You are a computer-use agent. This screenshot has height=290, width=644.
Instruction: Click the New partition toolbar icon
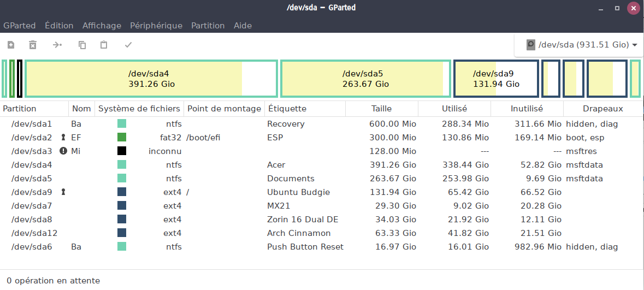point(11,45)
